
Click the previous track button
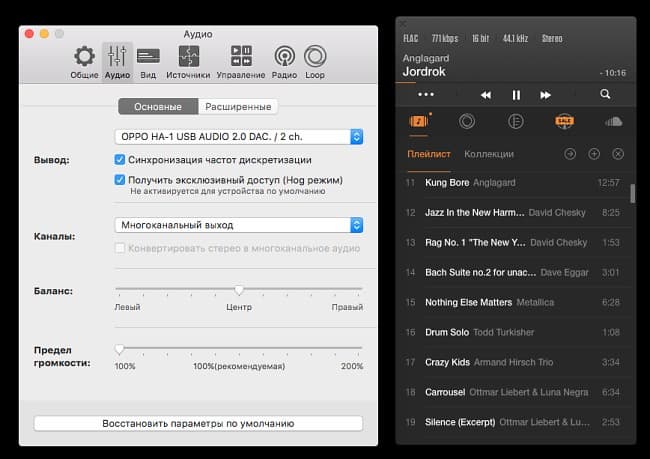(x=486, y=95)
